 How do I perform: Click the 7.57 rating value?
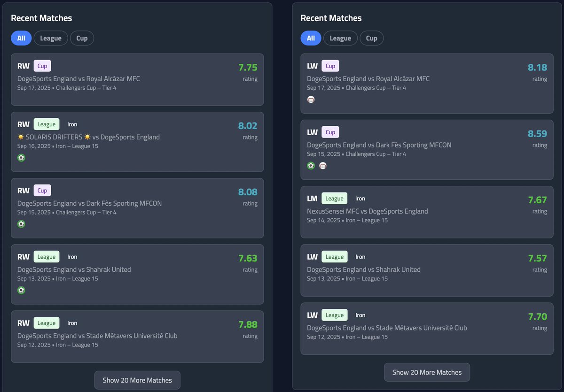[x=537, y=258]
